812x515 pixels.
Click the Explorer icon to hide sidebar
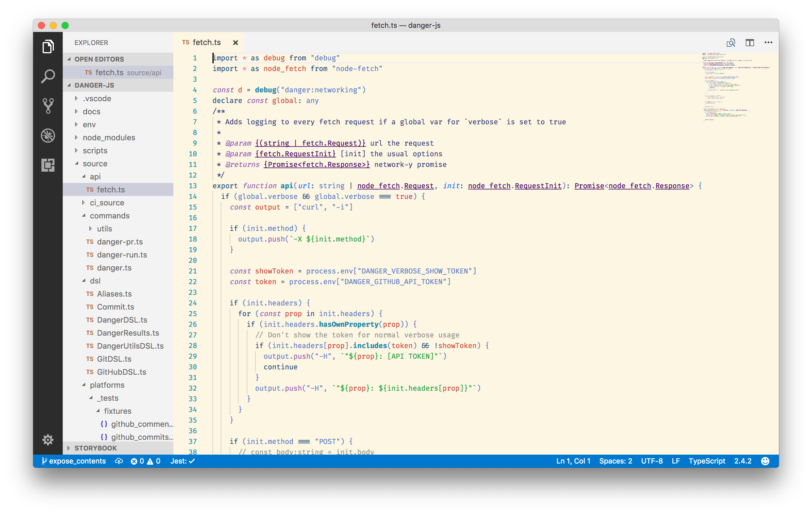48,47
